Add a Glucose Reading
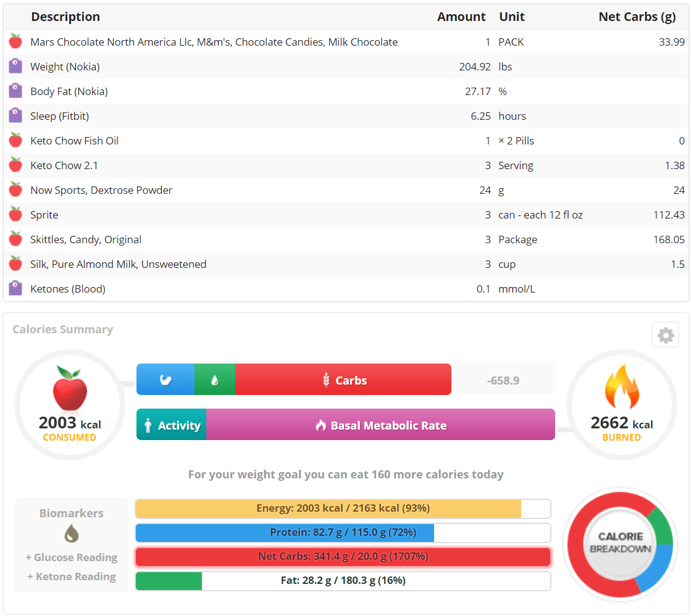 coord(72,557)
